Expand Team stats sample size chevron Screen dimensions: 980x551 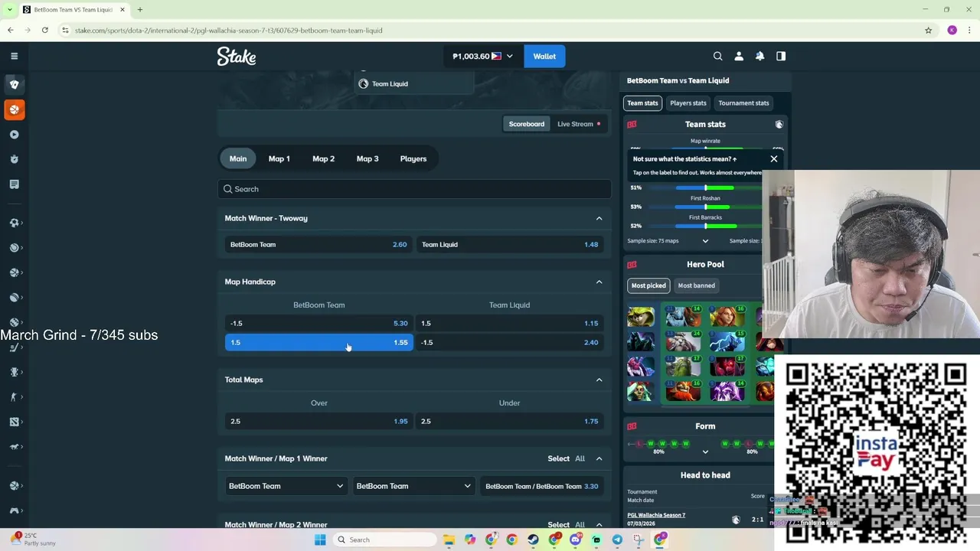[705, 240]
